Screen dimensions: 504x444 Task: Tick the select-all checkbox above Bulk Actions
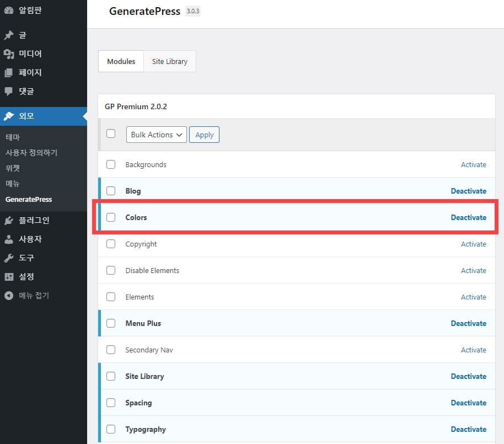[111, 133]
